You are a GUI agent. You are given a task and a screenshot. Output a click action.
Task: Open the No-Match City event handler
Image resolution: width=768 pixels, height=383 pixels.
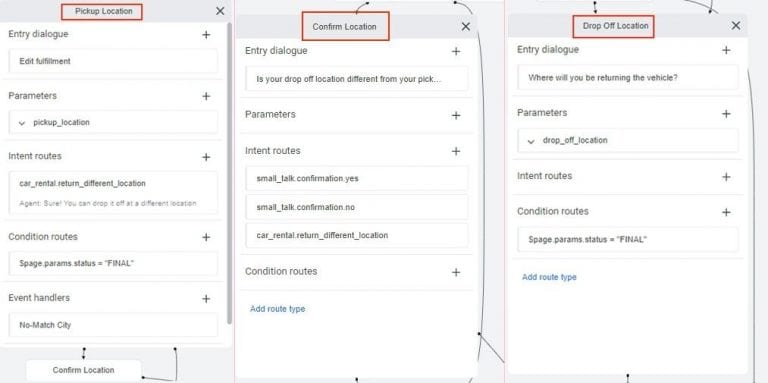click(x=113, y=325)
